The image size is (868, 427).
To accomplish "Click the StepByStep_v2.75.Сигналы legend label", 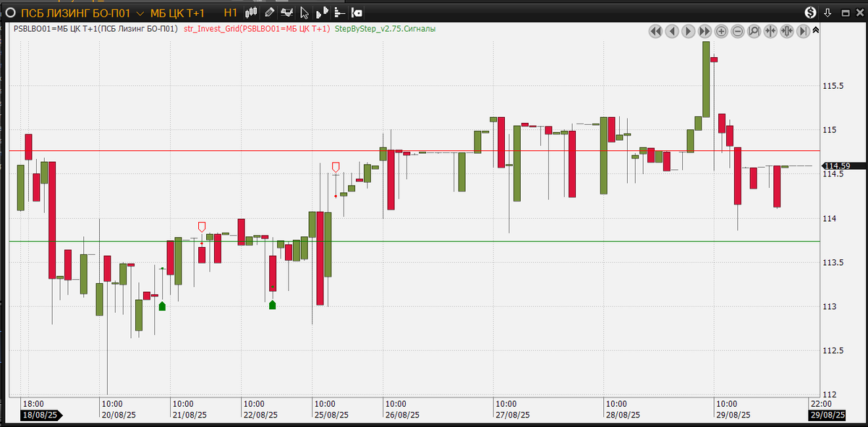I will coord(386,29).
